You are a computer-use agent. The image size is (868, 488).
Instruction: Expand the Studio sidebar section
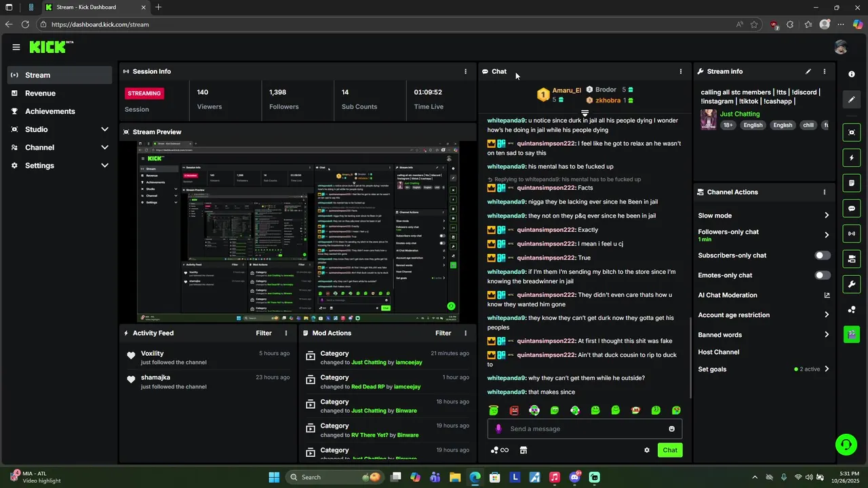point(104,129)
